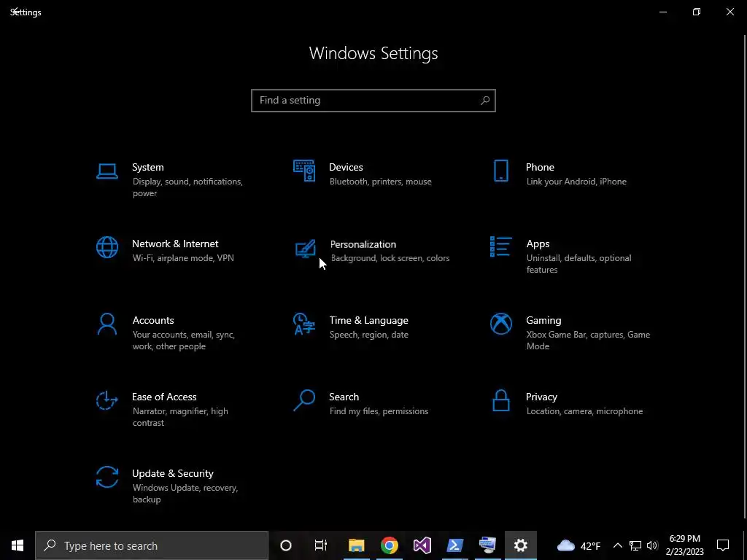Open the remote desktop taskbar app

coord(488,545)
